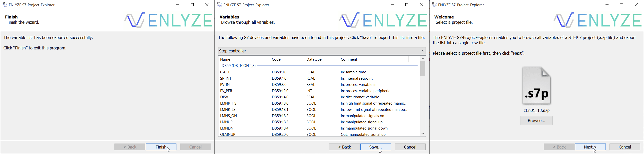Click code cell DB59:12.0

[x=280, y=91]
